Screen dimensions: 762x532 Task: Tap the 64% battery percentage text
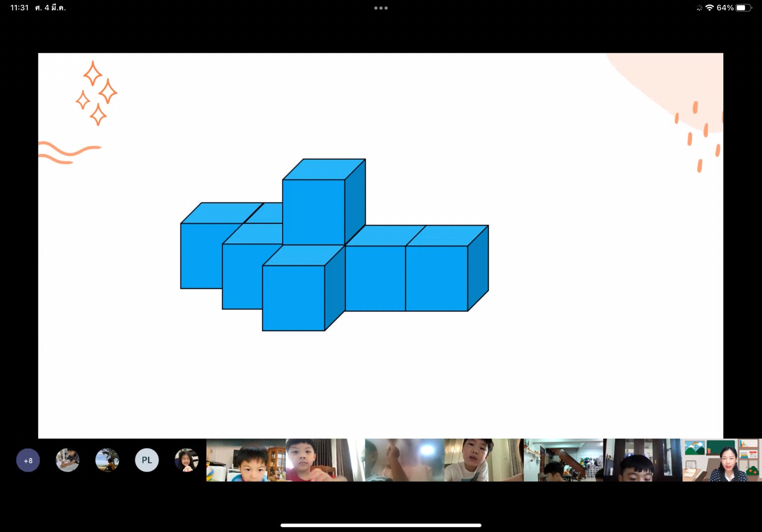(x=725, y=8)
